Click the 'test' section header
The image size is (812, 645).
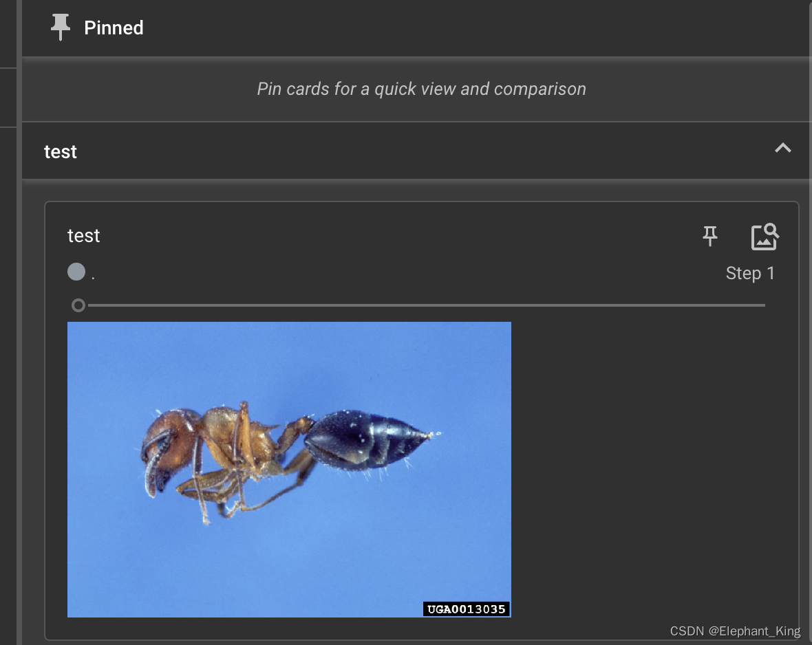pos(416,151)
